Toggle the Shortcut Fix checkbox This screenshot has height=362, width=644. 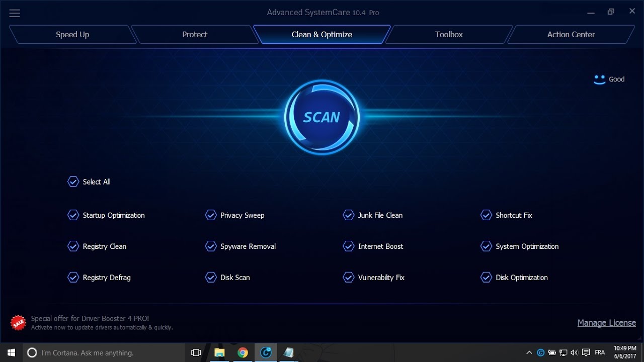coord(486,215)
